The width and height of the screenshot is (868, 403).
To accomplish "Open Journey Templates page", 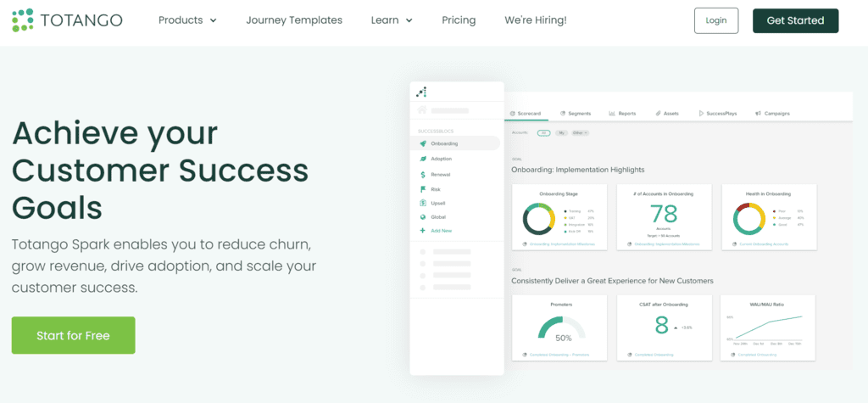I will 294,20.
